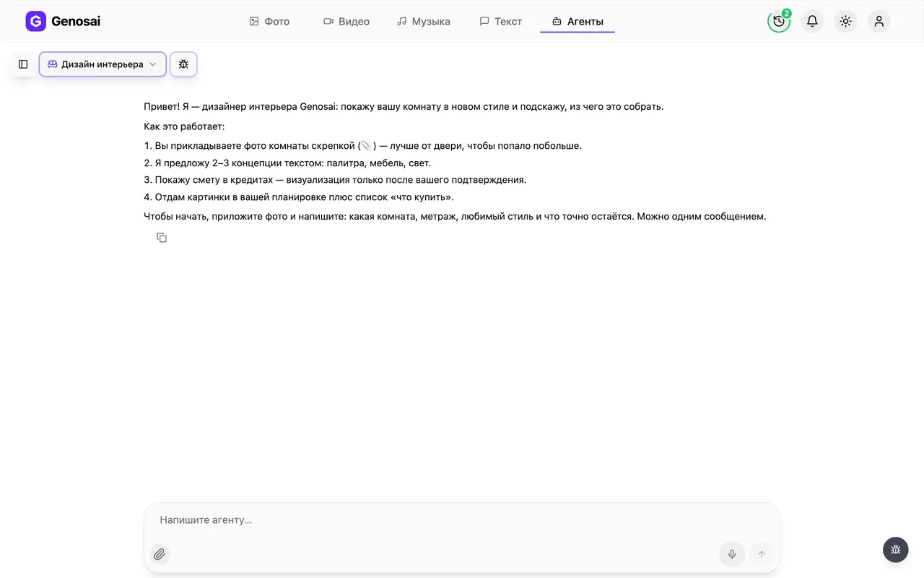924x578 pixels.
Task: Copy the agent's greeting message
Action: 162,238
